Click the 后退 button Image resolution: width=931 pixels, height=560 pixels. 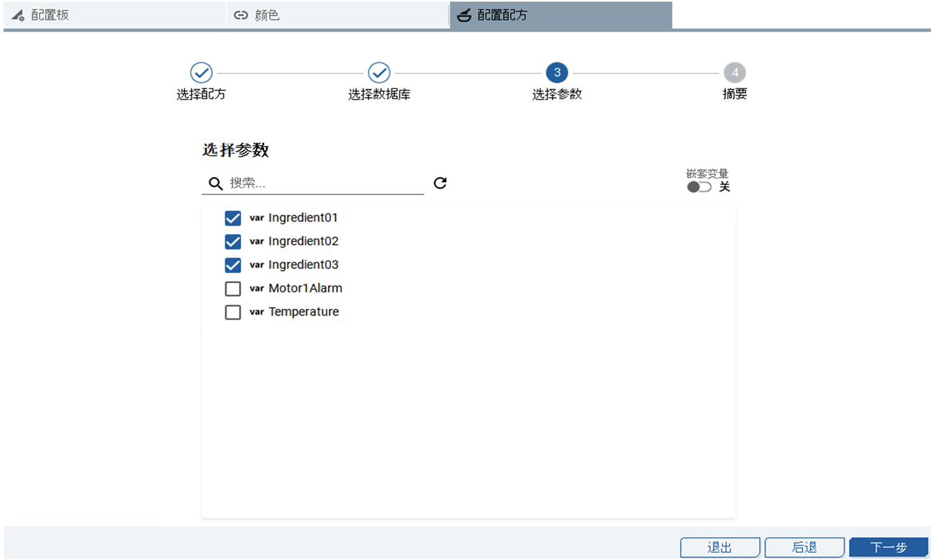click(804, 548)
